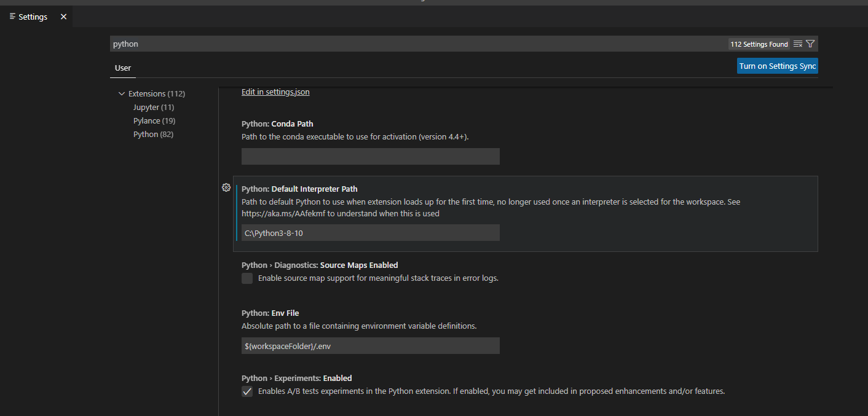Click the Diagnostics: Source Maps Enabled heading
This screenshot has height=416, width=868.
(x=320, y=265)
